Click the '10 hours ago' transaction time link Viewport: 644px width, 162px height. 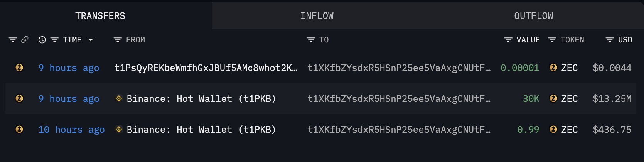(71, 130)
